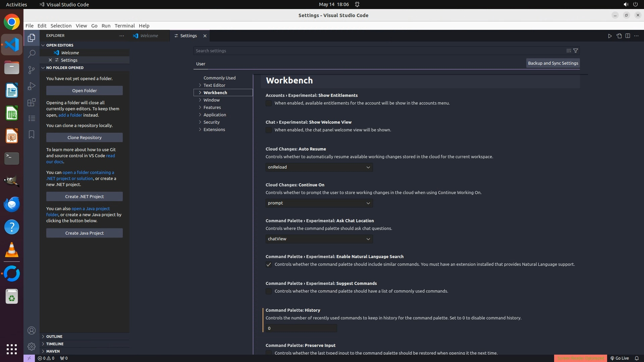Click Open Settings JSON icon

[x=619, y=36]
